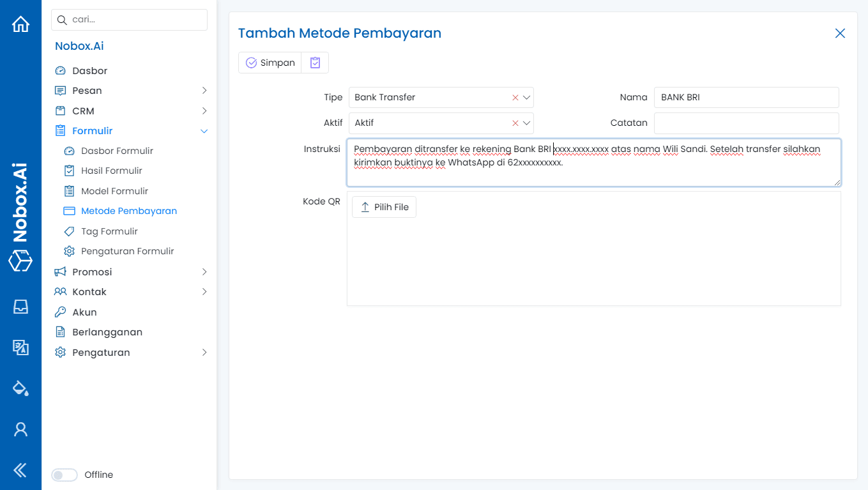Click inside the Catatan field
868x490 pixels.
tap(746, 123)
